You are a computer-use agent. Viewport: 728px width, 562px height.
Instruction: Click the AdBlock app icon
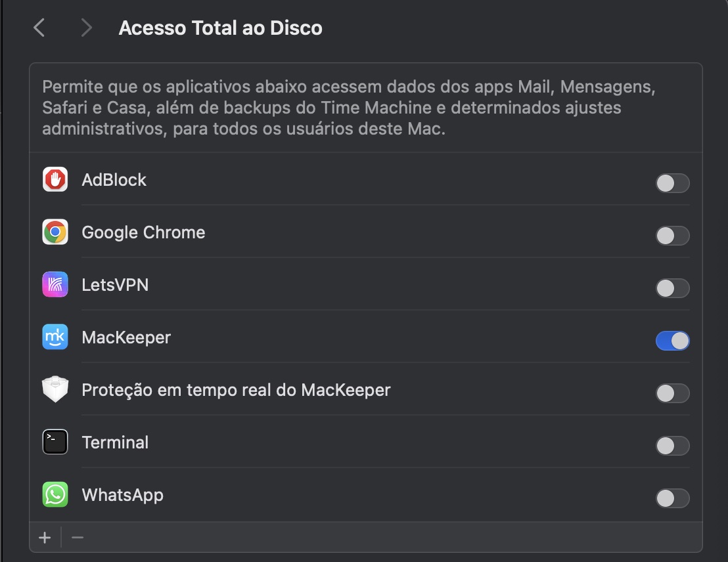55,179
